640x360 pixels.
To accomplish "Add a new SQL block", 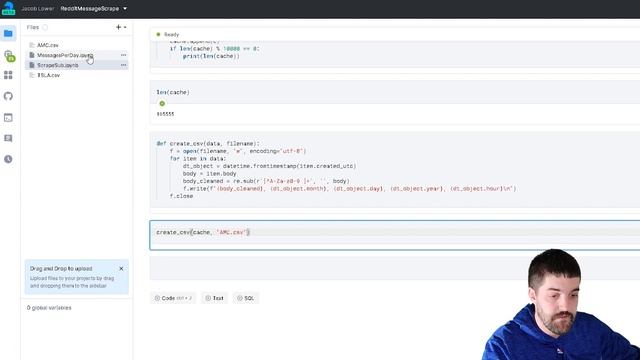I will 246,298.
